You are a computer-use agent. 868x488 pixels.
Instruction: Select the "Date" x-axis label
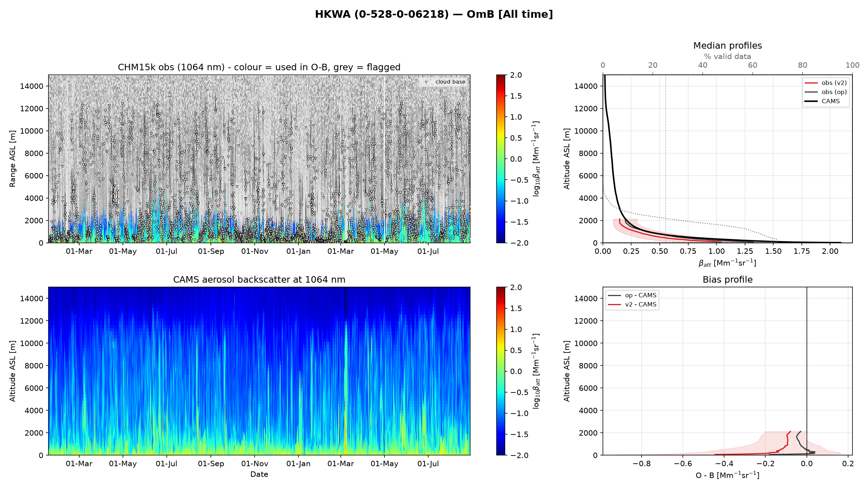pyautogui.click(x=259, y=474)
